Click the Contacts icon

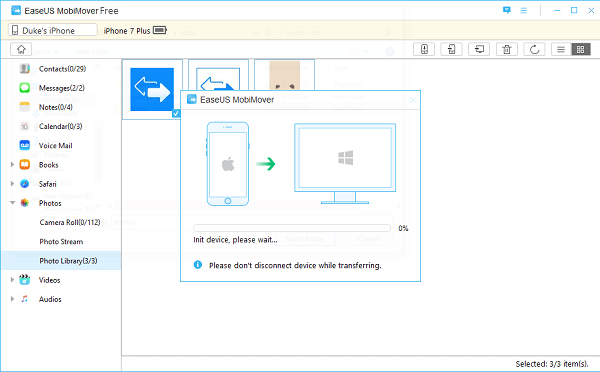(24, 69)
